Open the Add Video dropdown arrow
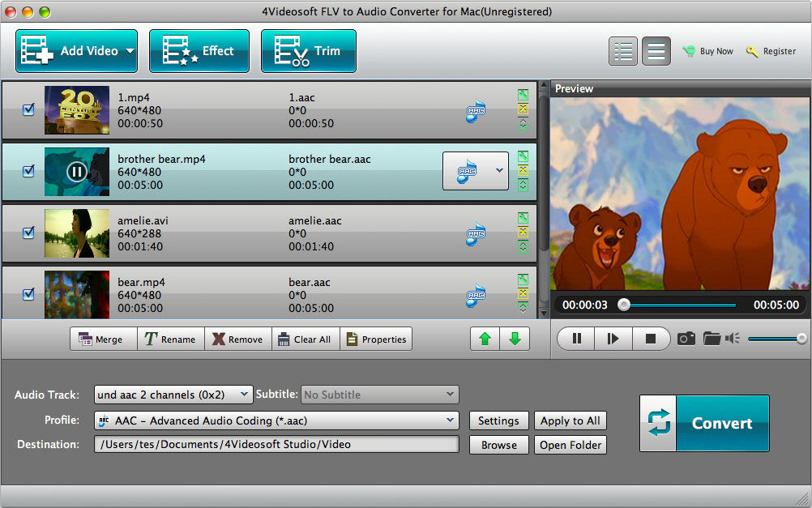Viewport: 812px width, 508px height. (x=129, y=51)
